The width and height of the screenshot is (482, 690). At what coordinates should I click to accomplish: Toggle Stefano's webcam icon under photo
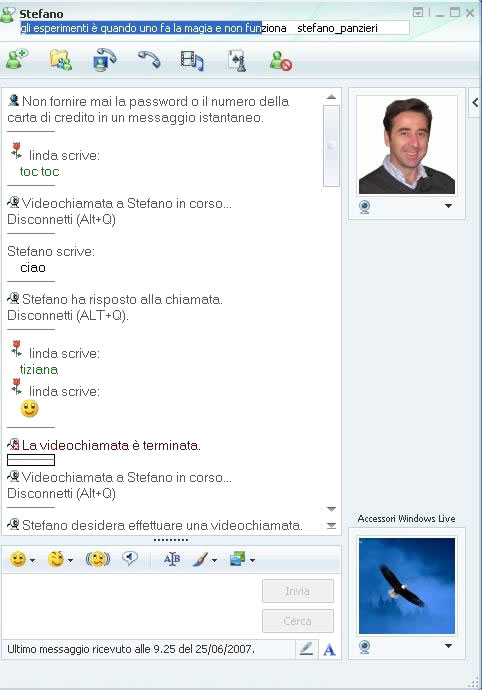coord(364,206)
